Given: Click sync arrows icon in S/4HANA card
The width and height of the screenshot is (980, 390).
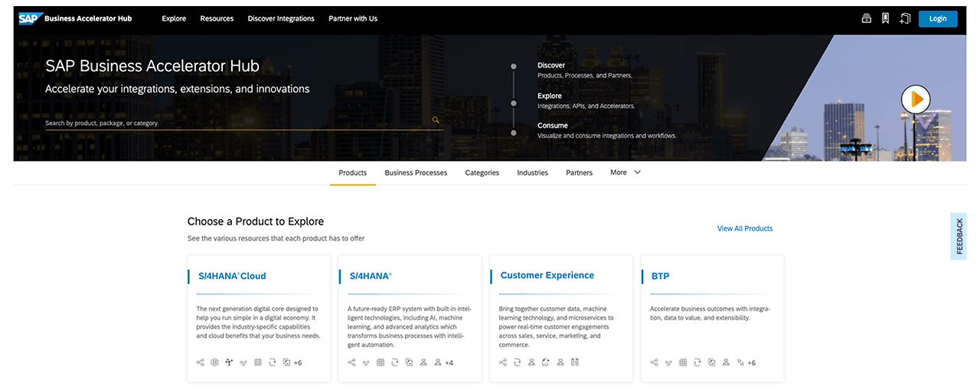Looking at the screenshot, I should [395, 362].
